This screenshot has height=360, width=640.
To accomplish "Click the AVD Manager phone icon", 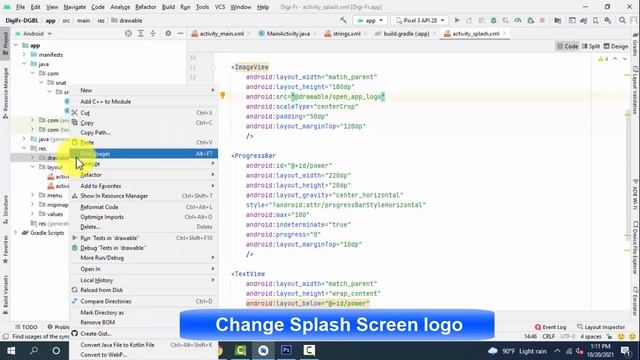I will pos(596,20).
